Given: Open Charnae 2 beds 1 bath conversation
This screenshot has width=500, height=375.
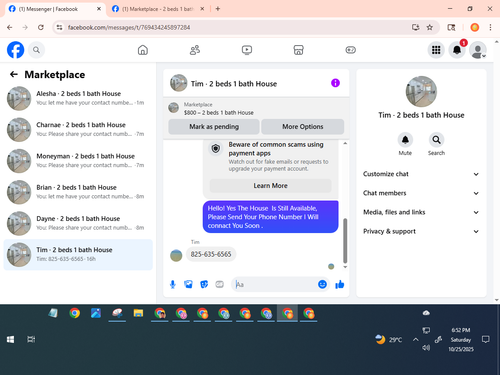Looking at the screenshot, I should [78, 129].
